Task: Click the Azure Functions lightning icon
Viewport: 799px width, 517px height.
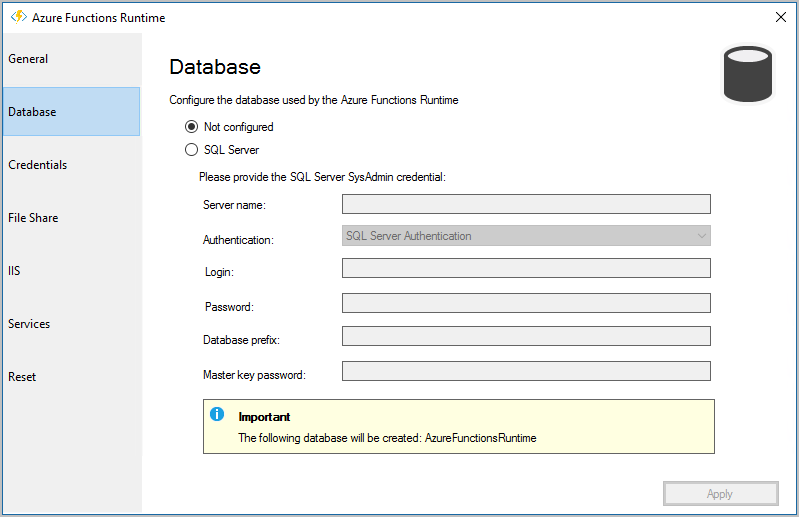Action: 18,17
